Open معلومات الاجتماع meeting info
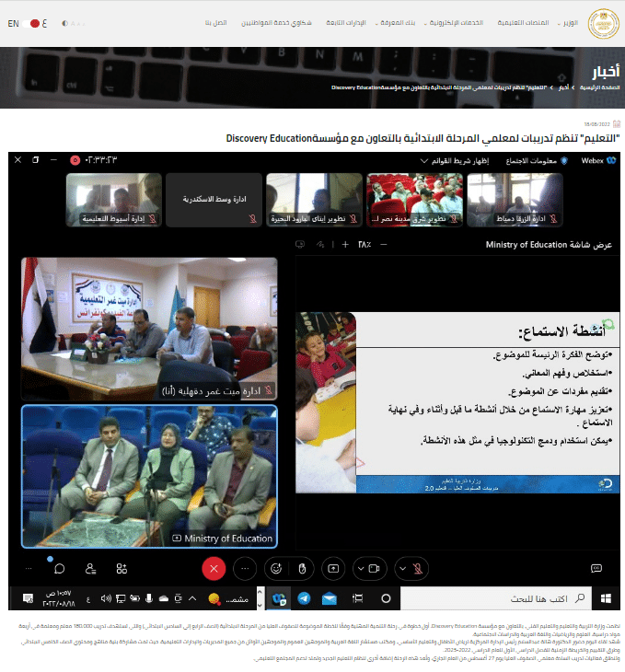Screen dimensions: 625x672 [x=536, y=161]
